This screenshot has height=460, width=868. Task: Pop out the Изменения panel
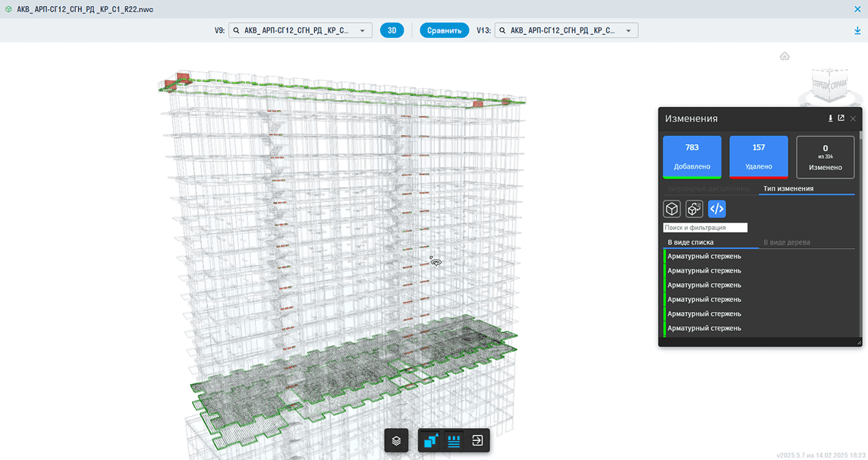point(841,118)
